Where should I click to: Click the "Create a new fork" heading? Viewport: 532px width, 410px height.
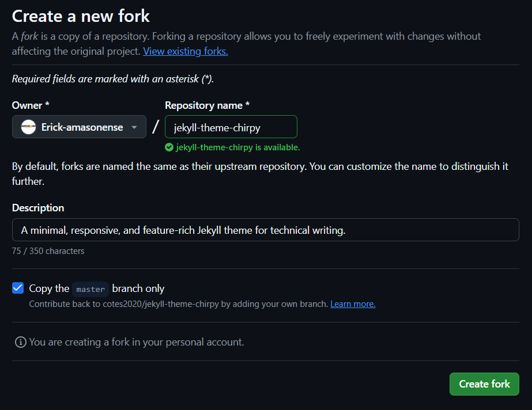81,16
